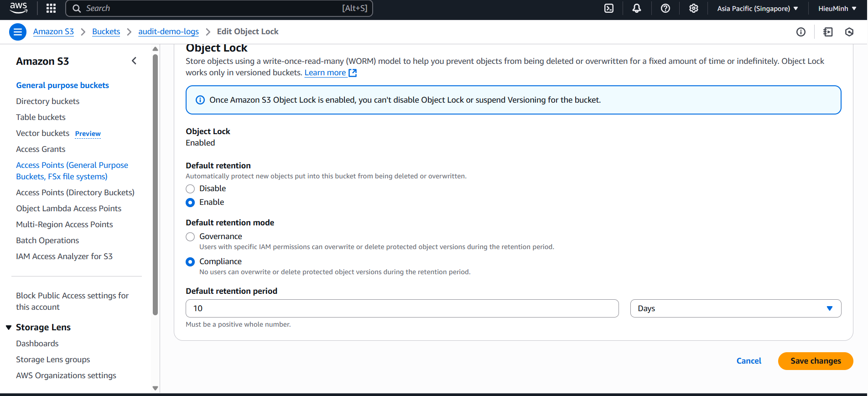Open Table buckets in the sidebar
Screen dimensions: 868x396
pyautogui.click(x=41, y=117)
